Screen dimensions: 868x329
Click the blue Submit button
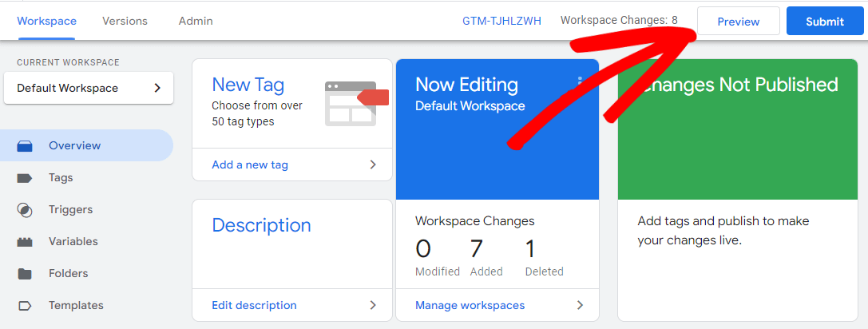tap(825, 22)
